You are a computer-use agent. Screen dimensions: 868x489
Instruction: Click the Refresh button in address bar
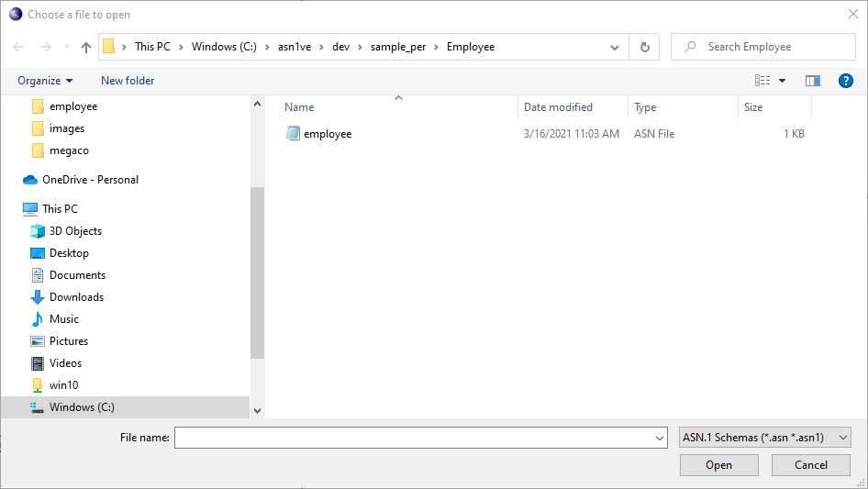[644, 47]
